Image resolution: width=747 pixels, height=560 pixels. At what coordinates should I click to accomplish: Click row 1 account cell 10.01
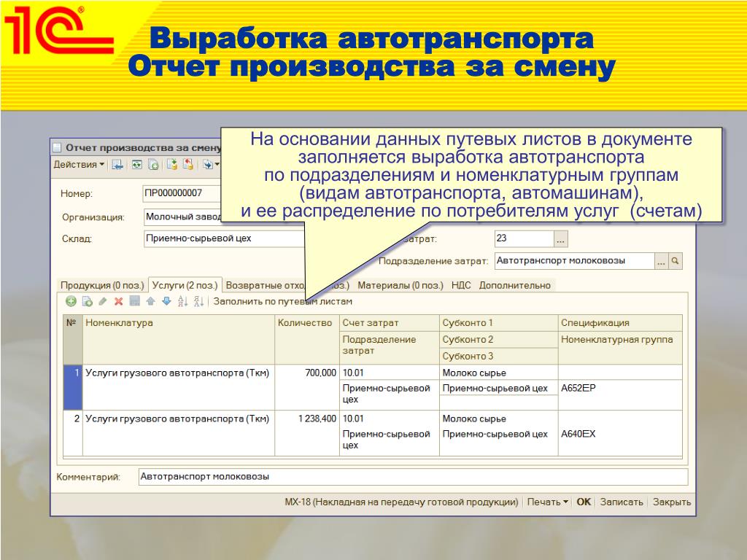pyautogui.click(x=390, y=373)
